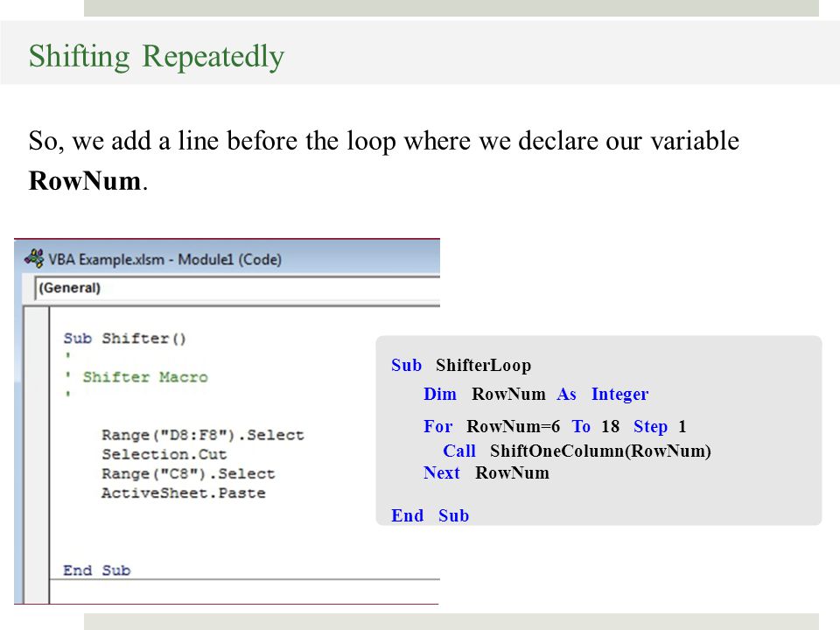
Task: Click the line 'Range("C8").Select'
Action: click(x=189, y=473)
